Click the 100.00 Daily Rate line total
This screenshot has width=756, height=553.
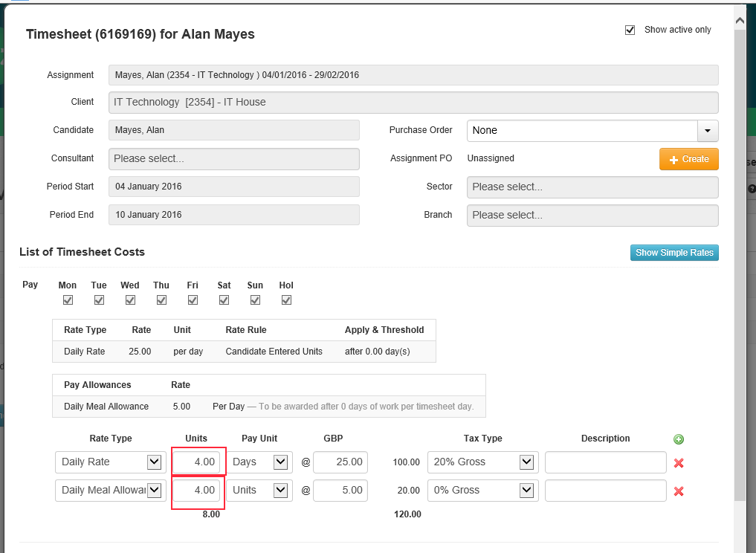click(x=406, y=462)
